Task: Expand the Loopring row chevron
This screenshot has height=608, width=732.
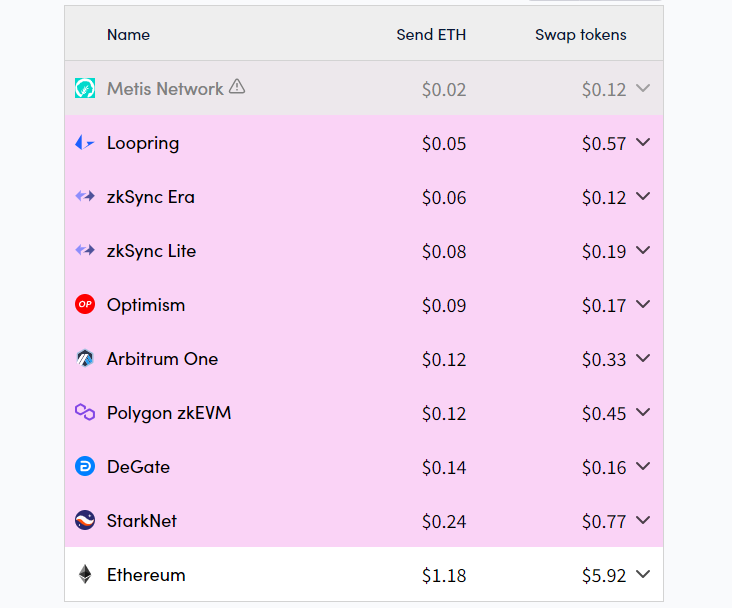Action: (643, 142)
